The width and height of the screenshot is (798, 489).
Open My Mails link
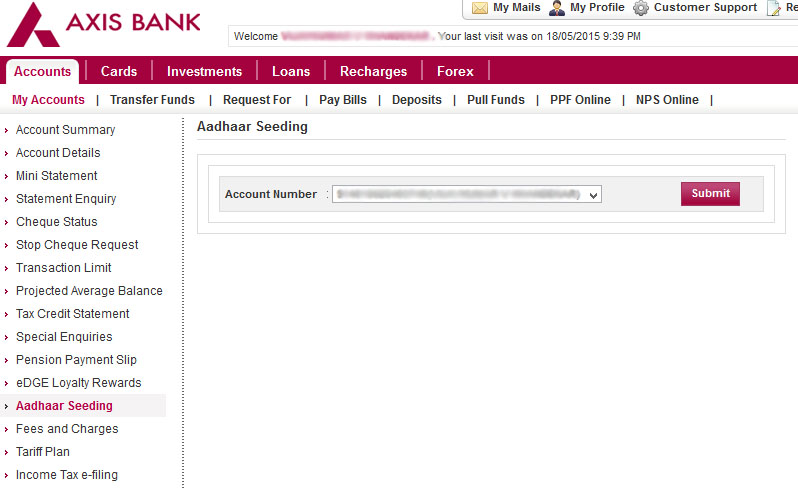click(x=517, y=8)
